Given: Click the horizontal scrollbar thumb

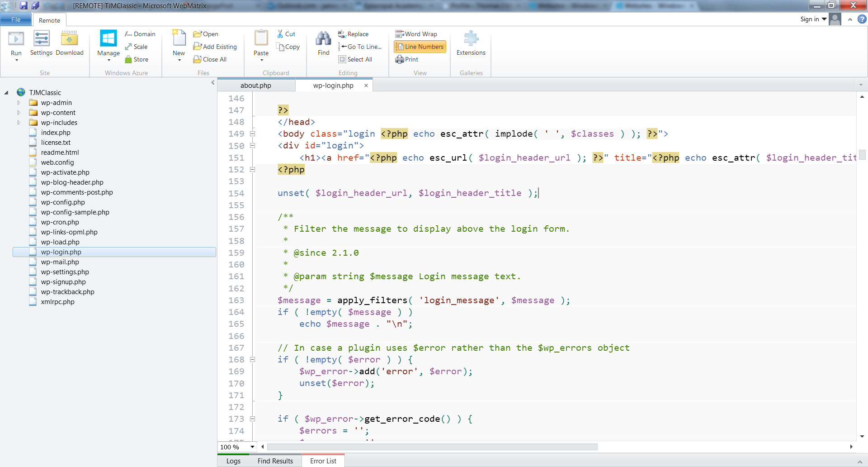Looking at the screenshot, I should (x=432, y=447).
